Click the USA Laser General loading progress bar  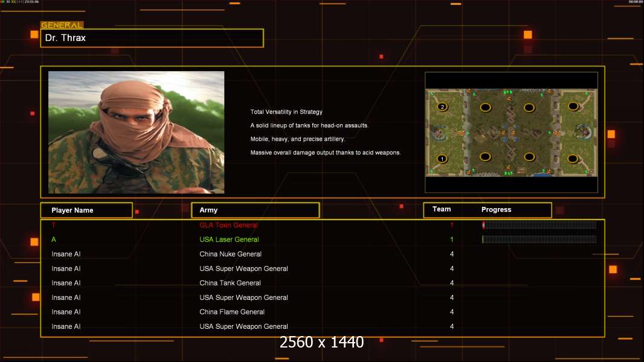pos(539,240)
